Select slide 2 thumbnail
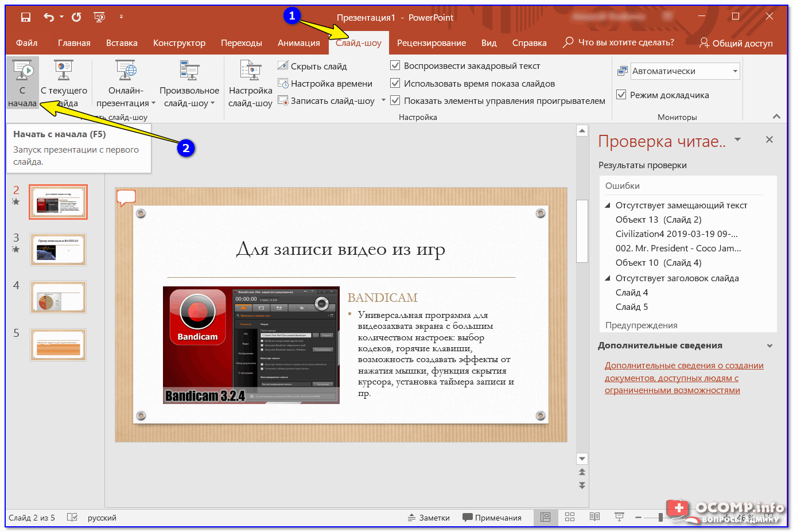 pyautogui.click(x=58, y=202)
